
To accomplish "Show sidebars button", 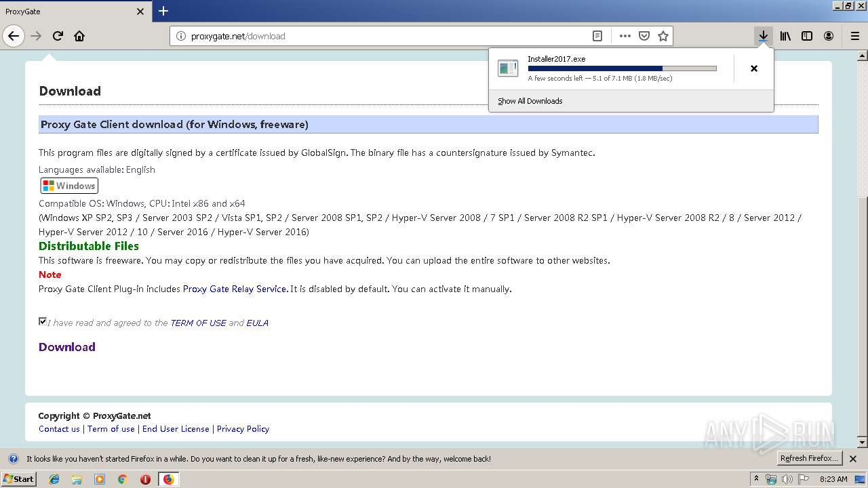I will coord(807,36).
